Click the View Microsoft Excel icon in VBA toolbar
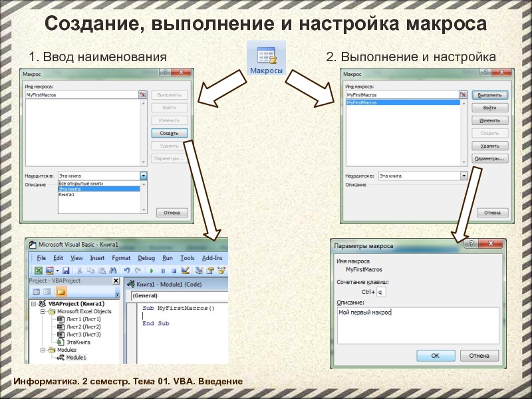 point(39,271)
